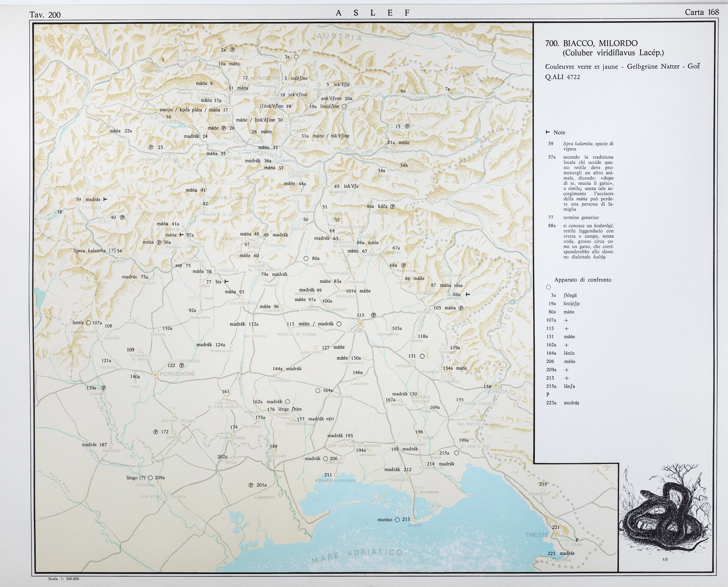Click the Scala 1:300.000 text
This screenshot has width=728, height=587.
(64, 579)
